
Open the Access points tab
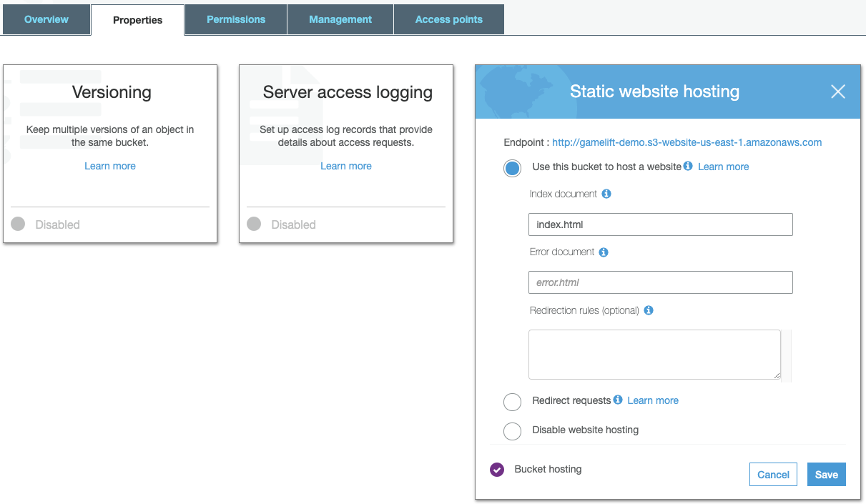[449, 19]
